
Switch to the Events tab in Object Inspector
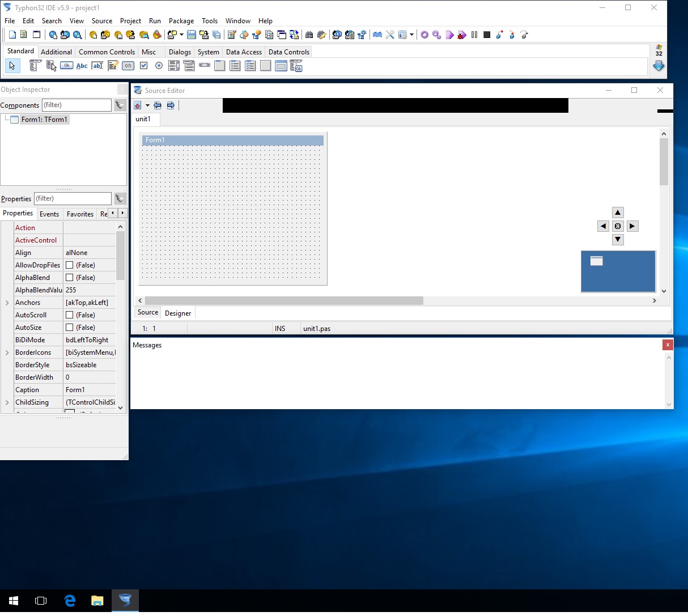tap(49, 214)
